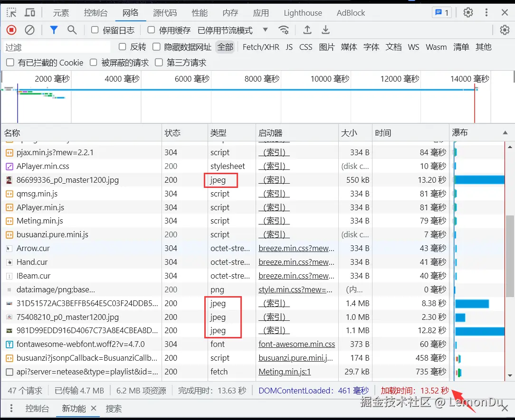The height and width of the screenshot is (420, 515).
Task: Open DevTools settings gear
Action: pos(467,12)
